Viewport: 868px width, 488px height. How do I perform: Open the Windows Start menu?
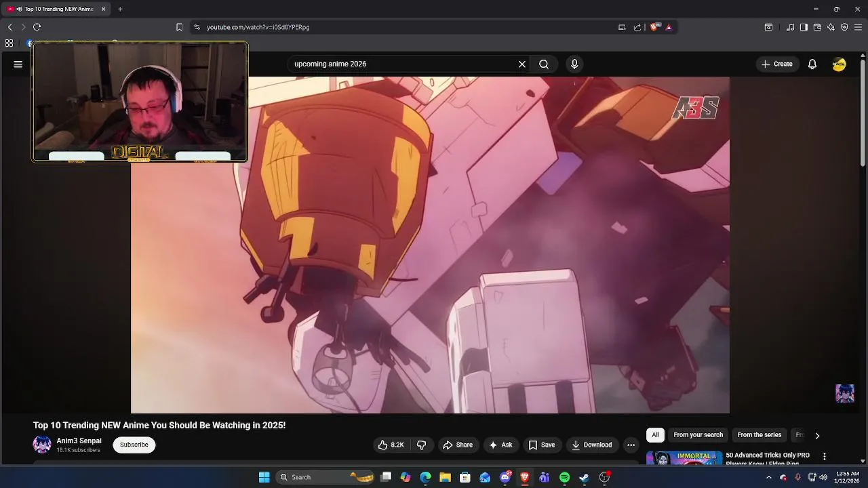[x=264, y=477]
